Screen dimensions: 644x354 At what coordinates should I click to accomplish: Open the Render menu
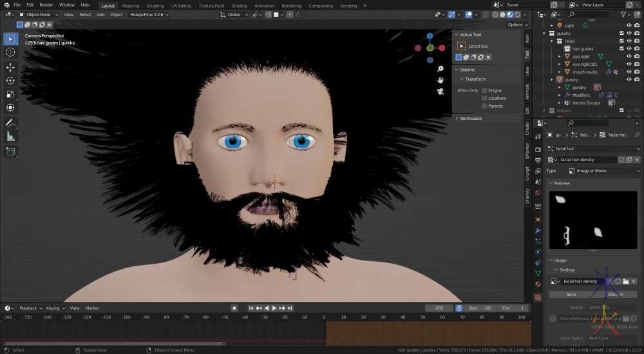click(46, 5)
